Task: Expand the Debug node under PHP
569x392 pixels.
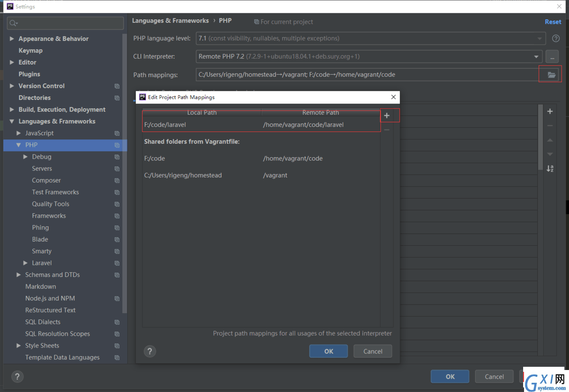Action: 26,157
